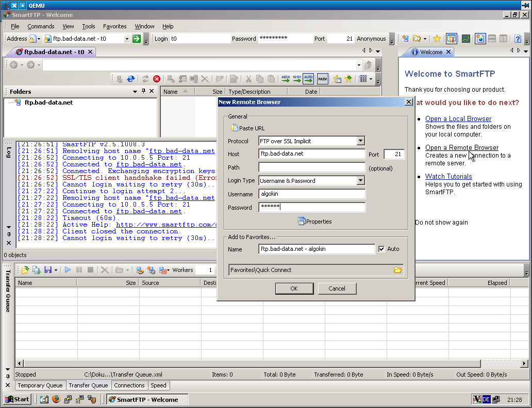
Task: Toggle the Welcome page globe icon
Action: tap(480, 39)
